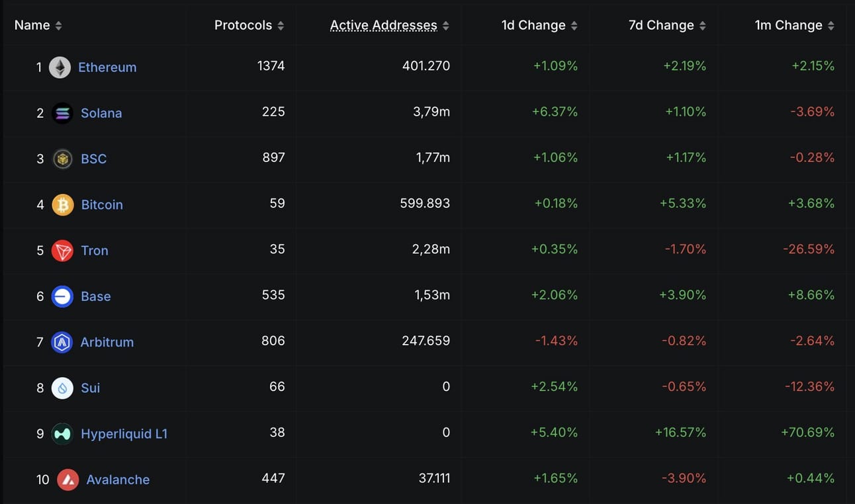Sort by Protocols column arrows

pos(281,26)
